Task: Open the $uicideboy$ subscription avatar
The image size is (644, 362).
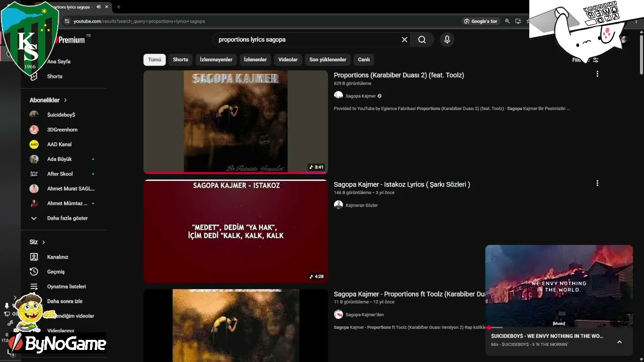Action: (34, 115)
